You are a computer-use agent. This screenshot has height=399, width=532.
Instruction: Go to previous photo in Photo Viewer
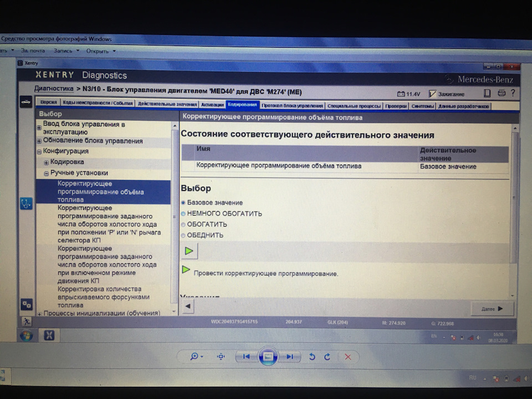(246, 356)
